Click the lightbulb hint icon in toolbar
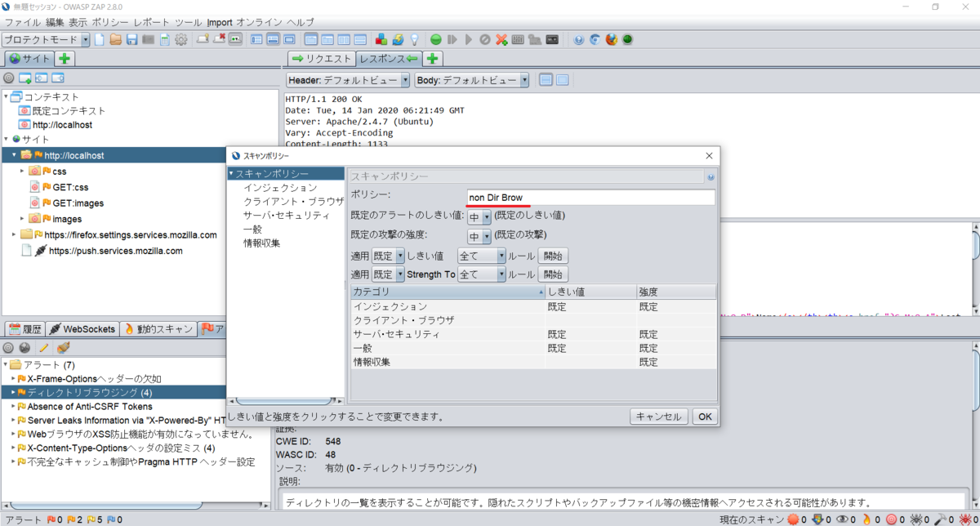 point(414,39)
